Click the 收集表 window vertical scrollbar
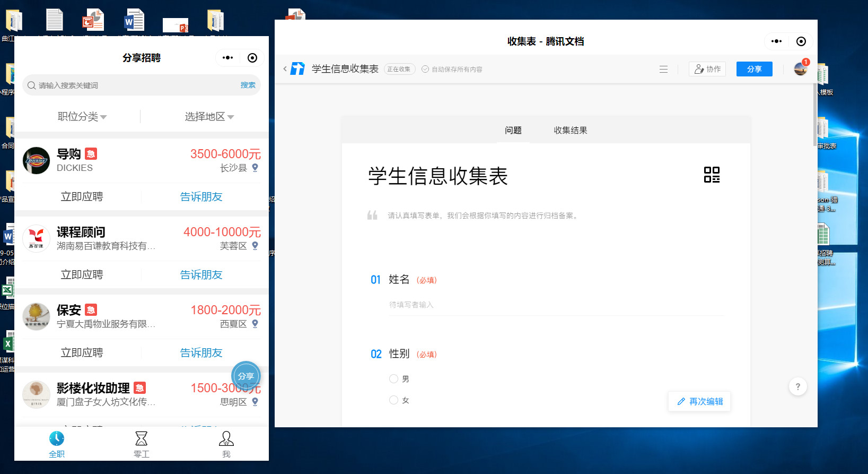 pos(815,114)
